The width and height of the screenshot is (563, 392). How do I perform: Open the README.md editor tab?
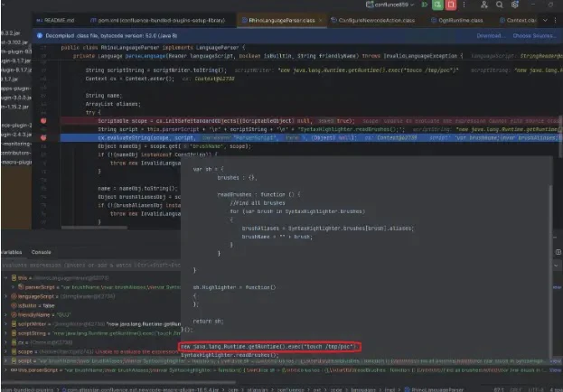tap(57, 19)
